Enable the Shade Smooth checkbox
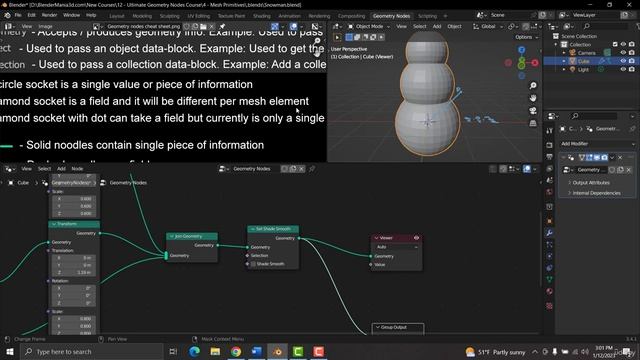Viewport: 640px width, 360px height. [x=253, y=264]
